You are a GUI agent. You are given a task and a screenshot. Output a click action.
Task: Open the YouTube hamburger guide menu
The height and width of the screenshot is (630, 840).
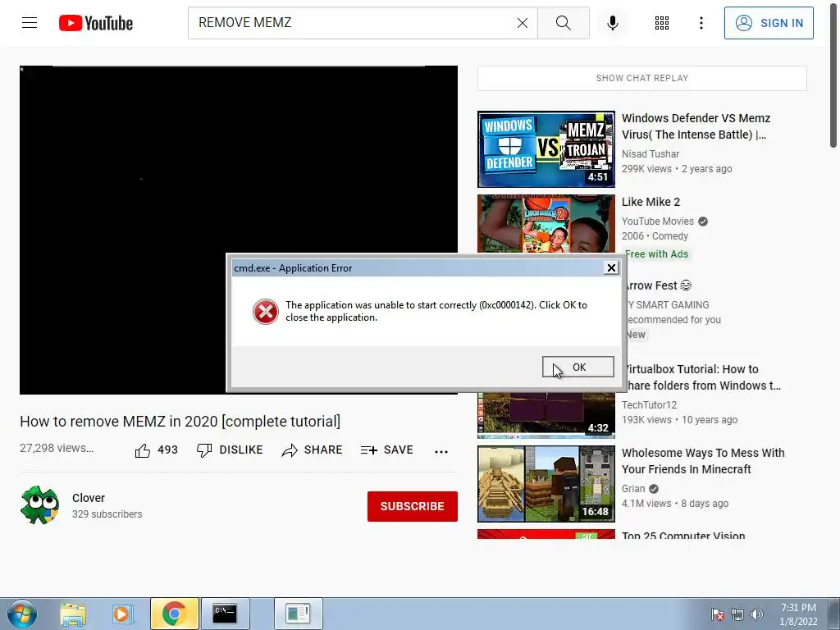click(30, 22)
